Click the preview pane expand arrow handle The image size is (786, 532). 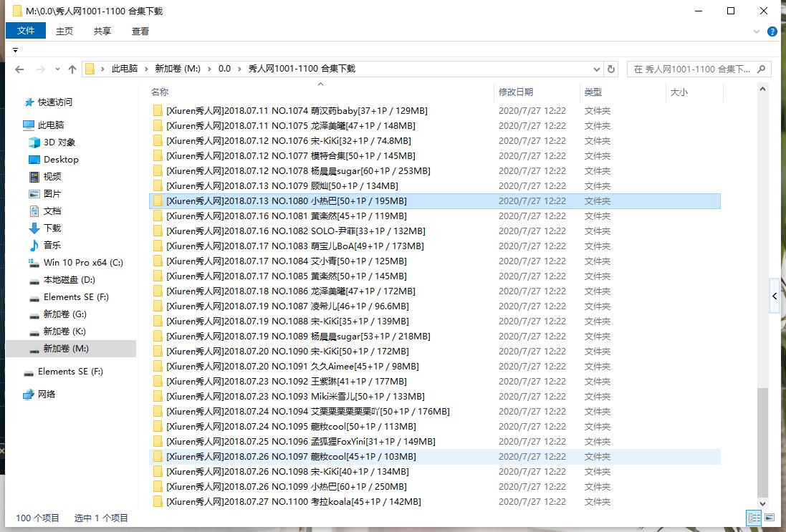click(775, 296)
